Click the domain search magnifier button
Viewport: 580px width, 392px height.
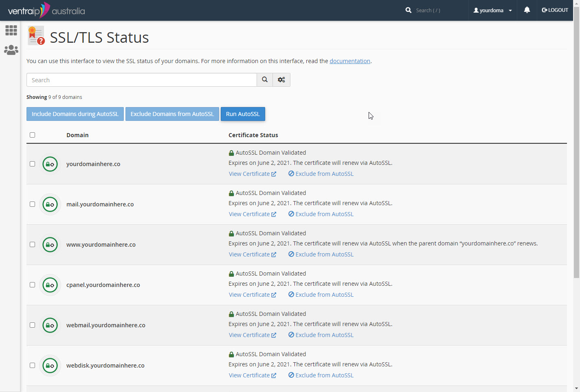point(265,80)
